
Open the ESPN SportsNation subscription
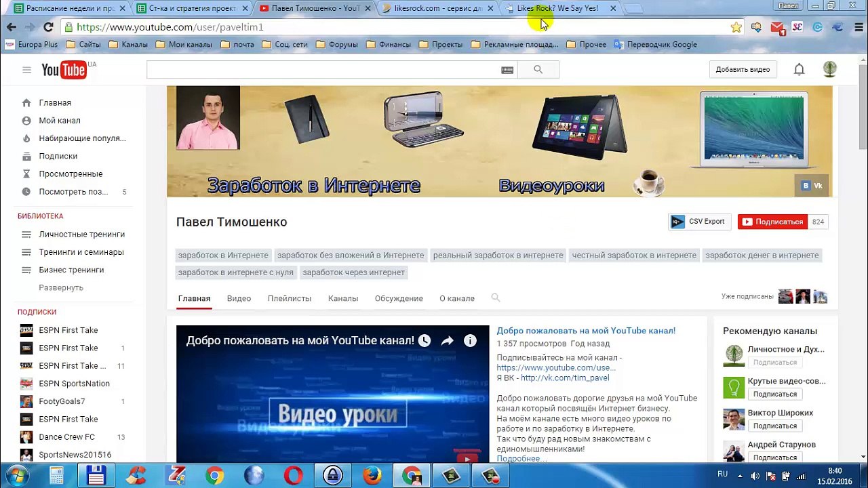click(x=74, y=384)
